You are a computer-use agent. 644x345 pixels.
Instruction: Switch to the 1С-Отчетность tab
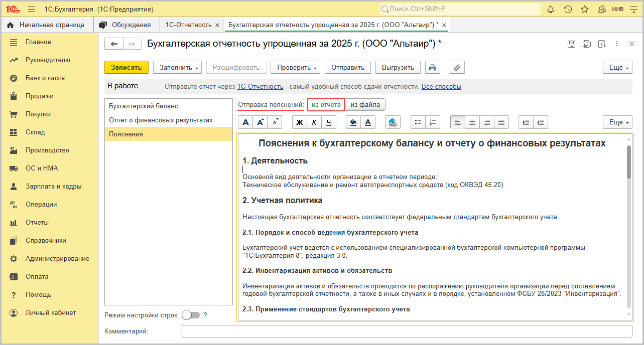point(188,25)
